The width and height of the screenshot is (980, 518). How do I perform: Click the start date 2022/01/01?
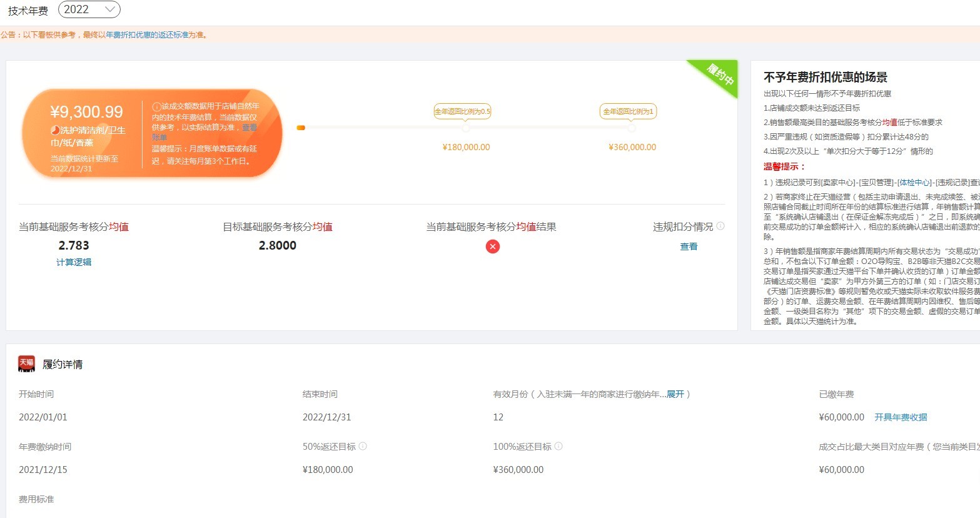point(43,417)
